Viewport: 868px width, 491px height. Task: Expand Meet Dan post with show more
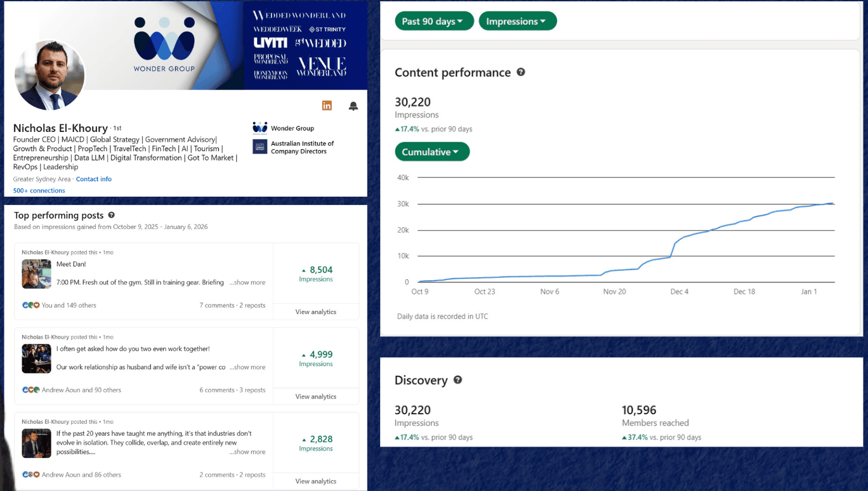click(x=247, y=283)
